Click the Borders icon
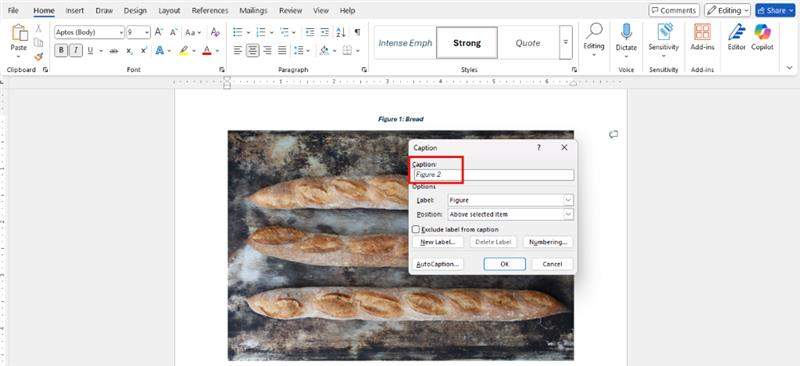800x366 pixels. [347, 51]
